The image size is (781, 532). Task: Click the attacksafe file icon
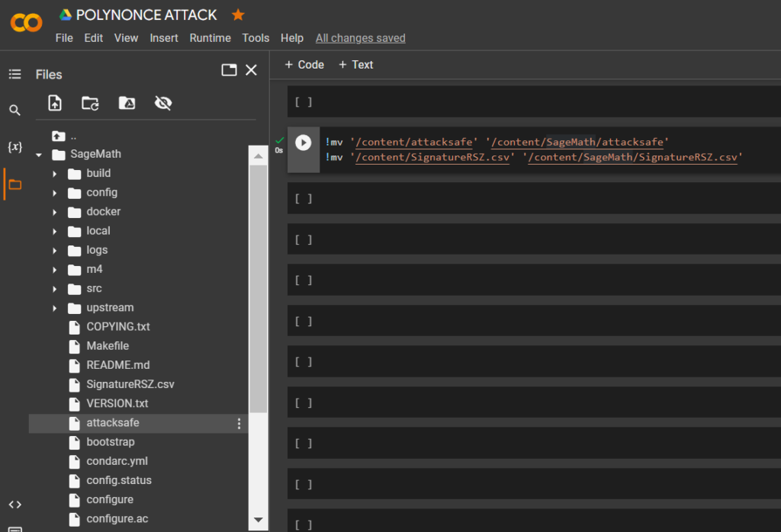click(74, 424)
